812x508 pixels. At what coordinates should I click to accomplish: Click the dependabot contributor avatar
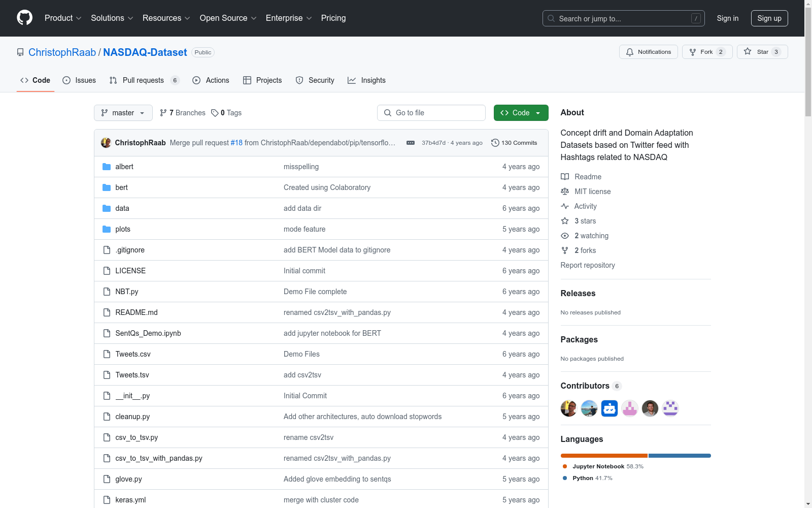coord(610,408)
